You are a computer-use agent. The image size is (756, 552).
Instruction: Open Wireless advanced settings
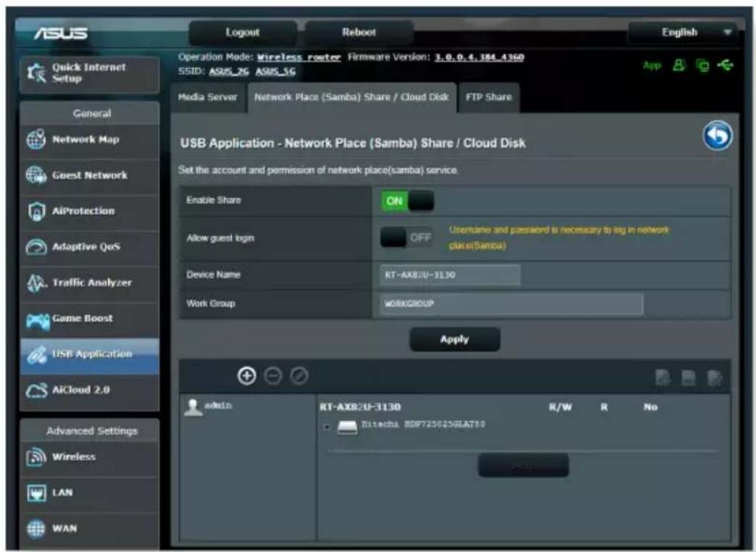pos(90,457)
